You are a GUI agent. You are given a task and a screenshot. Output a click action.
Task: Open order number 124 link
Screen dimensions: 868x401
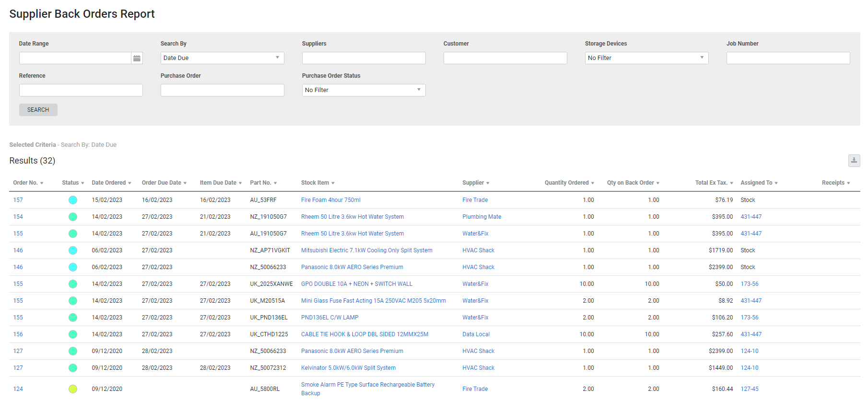(x=18, y=389)
